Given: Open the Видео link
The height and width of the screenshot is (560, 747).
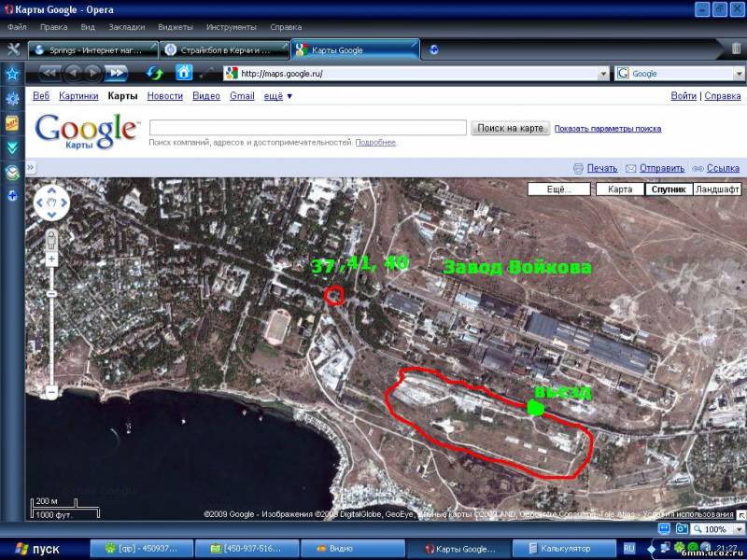Looking at the screenshot, I should tap(206, 96).
